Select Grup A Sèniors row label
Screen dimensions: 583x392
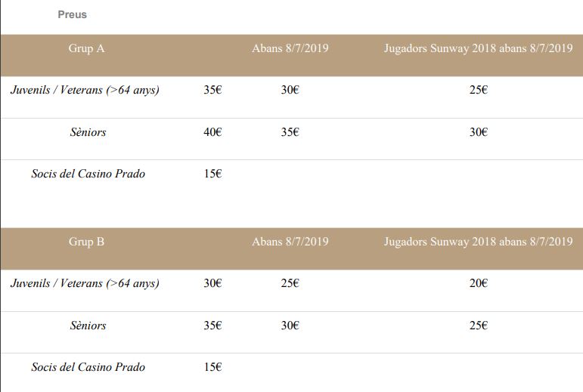tap(88, 132)
